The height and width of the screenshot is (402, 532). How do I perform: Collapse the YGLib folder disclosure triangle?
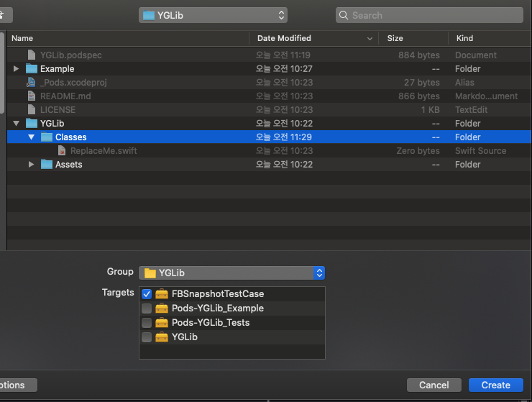pyautogui.click(x=16, y=124)
